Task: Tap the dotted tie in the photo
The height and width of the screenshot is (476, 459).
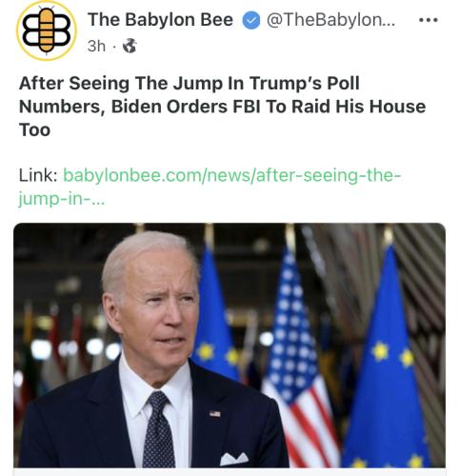Action: tap(158, 430)
